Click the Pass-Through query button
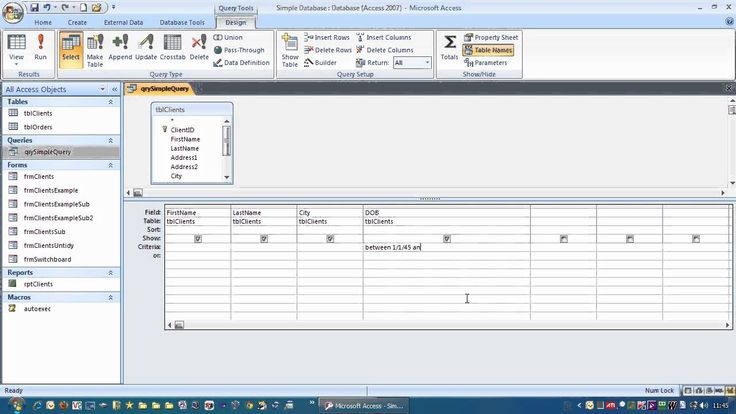736x414 pixels. pyautogui.click(x=239, y=50)
